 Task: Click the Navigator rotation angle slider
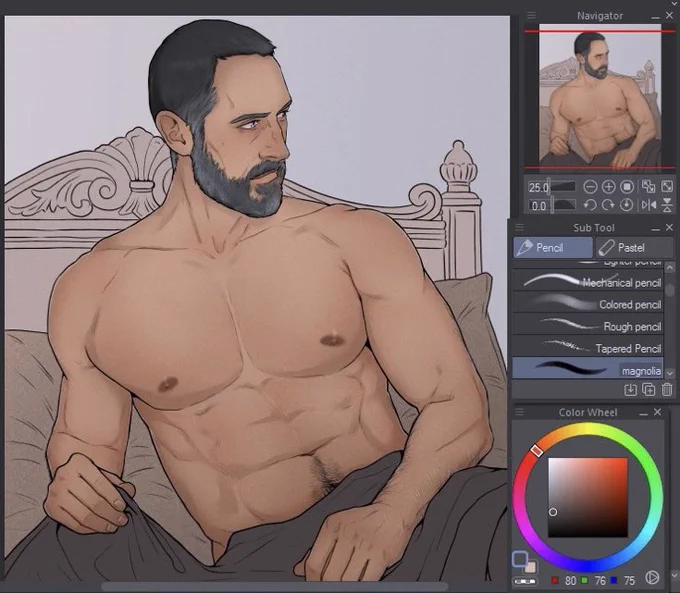[x=562, y=205]
